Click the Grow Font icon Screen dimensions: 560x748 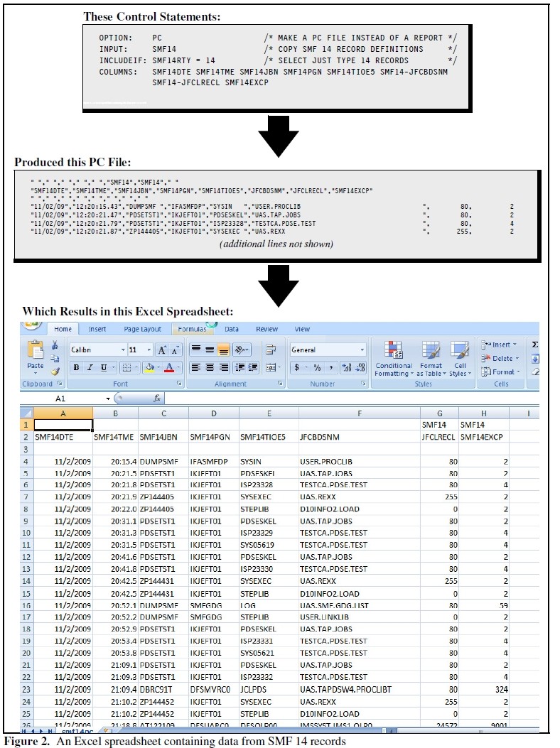click(162, 350)
